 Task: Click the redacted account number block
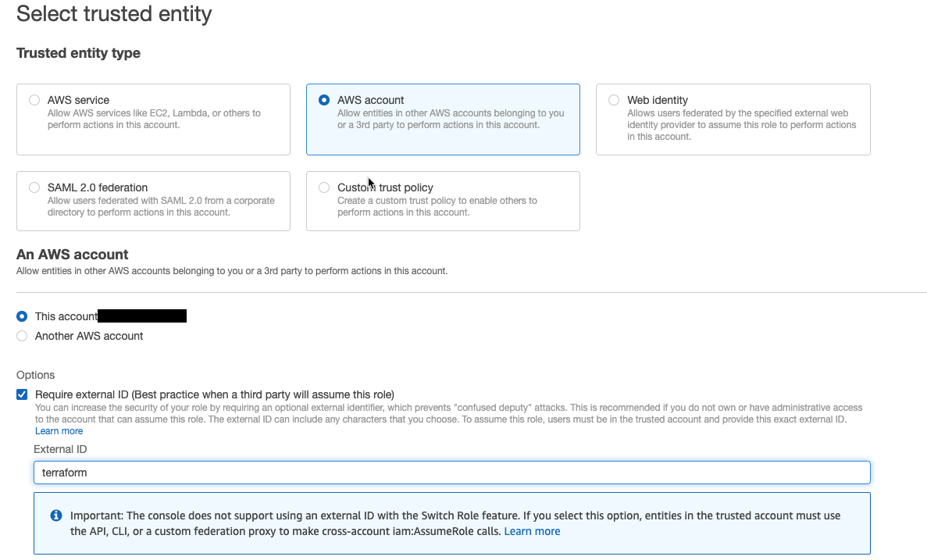tap(142, 316)
